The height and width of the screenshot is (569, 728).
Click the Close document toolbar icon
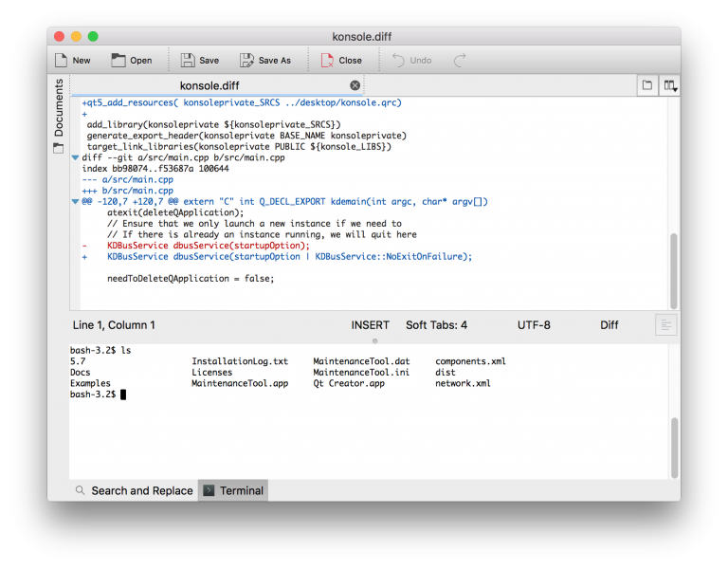tap(324, 60)
